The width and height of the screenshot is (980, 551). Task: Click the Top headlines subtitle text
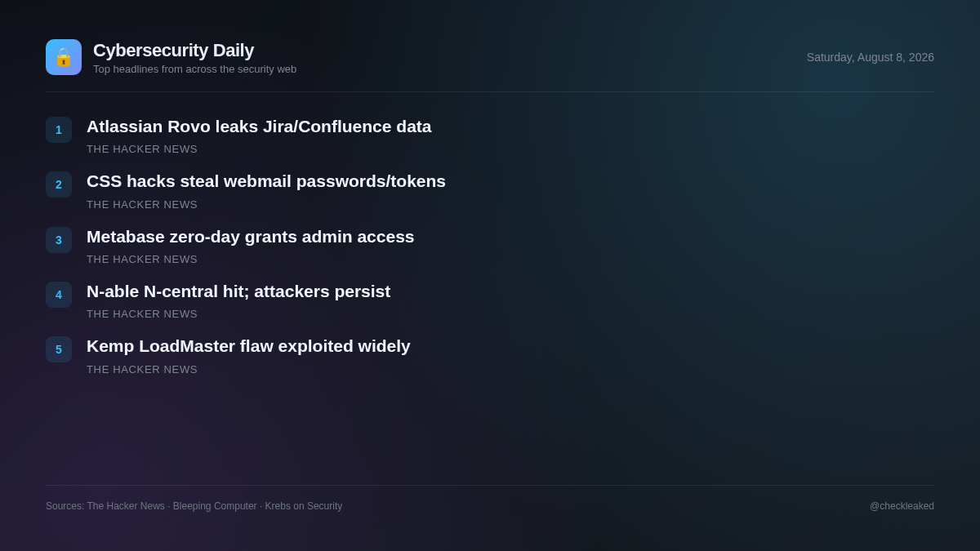[194, 69]
